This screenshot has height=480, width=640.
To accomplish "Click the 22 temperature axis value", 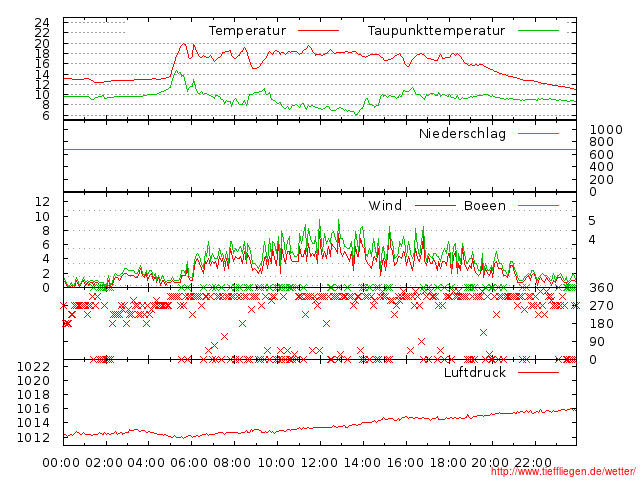I will pos(42,33).
